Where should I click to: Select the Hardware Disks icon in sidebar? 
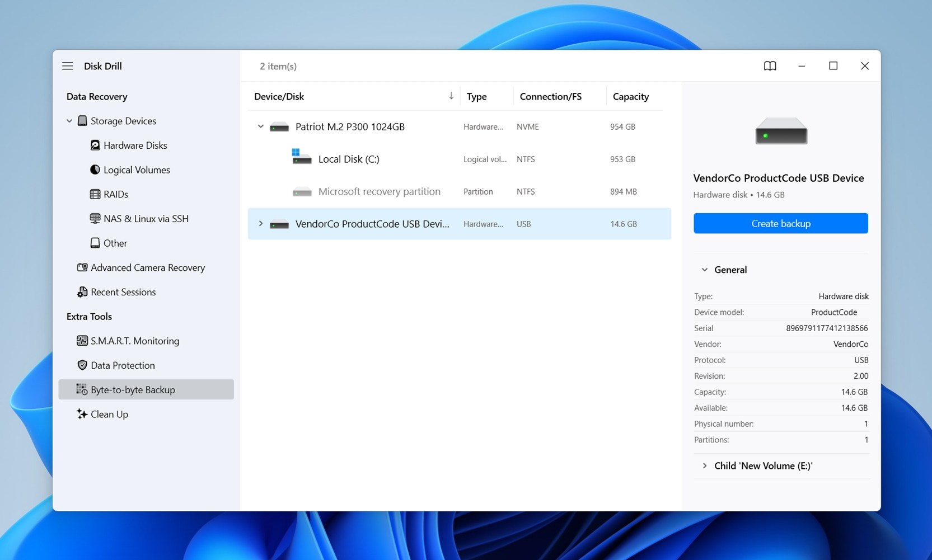click(95, 145)
